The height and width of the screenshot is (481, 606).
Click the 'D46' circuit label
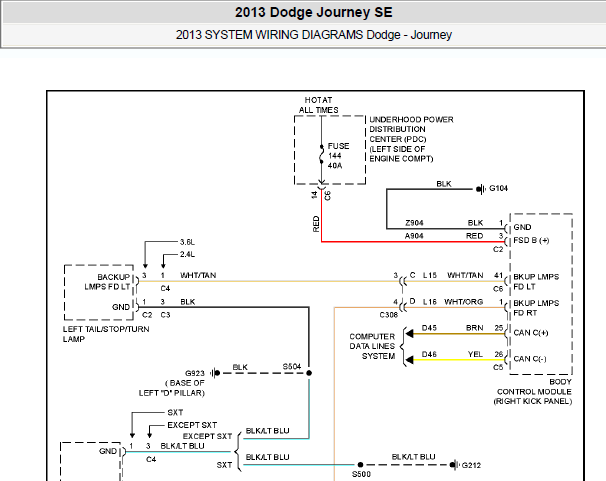coord(429,354)
